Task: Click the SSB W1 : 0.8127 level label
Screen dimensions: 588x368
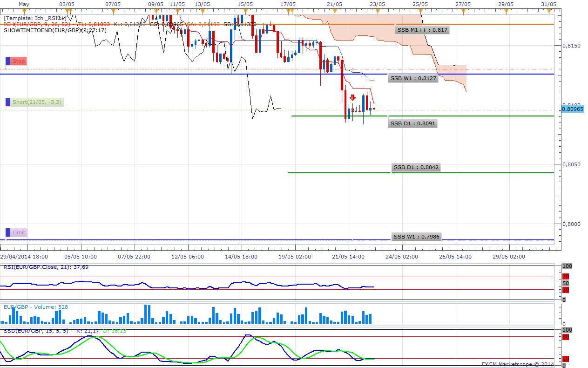Action: (x=413, y=78)
